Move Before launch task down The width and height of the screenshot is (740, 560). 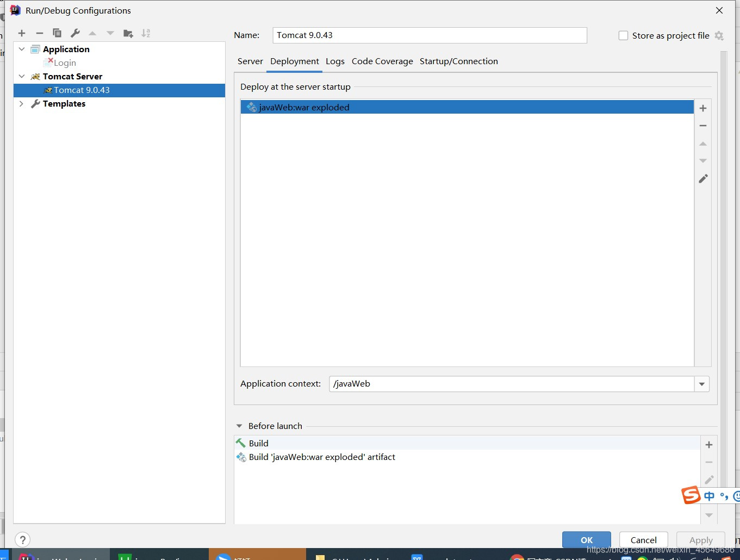click(709, 515)
